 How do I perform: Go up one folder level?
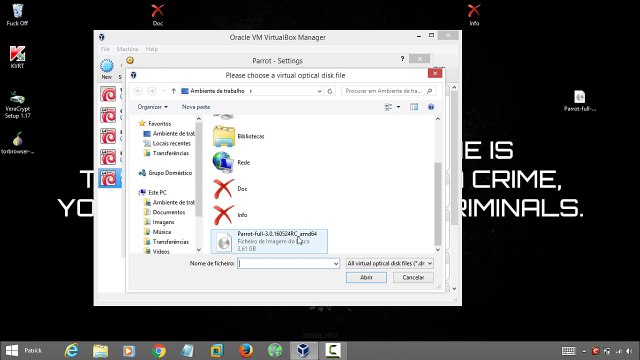click(x=173, y=91)
